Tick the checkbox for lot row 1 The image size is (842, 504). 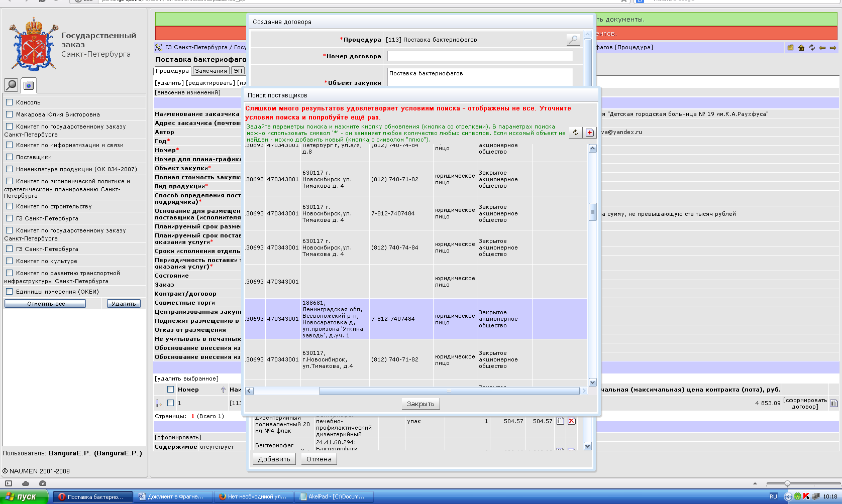pyautogui.click(x=171, y=403)
